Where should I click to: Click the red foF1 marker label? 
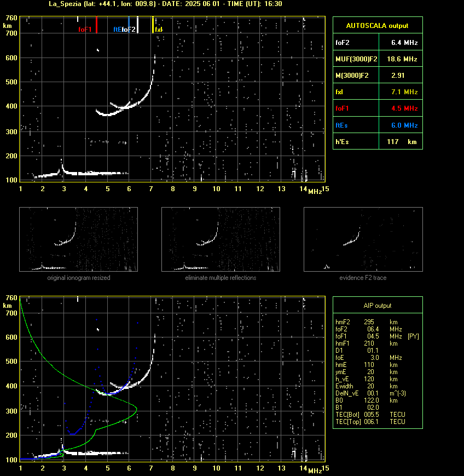click(x=85, y=30)
